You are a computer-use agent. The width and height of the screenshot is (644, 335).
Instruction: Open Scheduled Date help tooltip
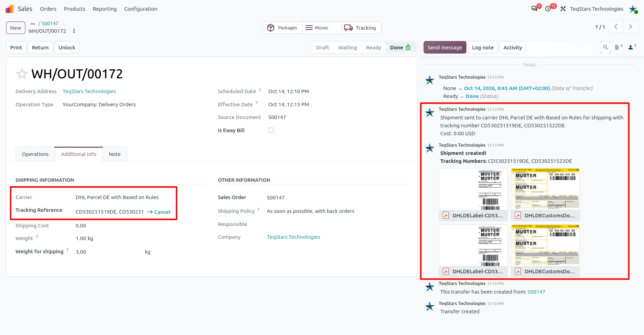tap(260, 90)
